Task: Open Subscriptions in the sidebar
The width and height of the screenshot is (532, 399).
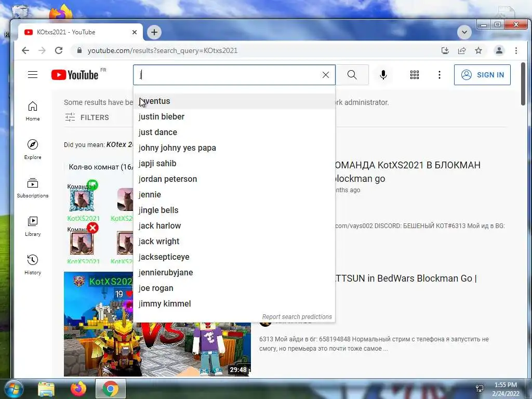Action: (33, 188)
